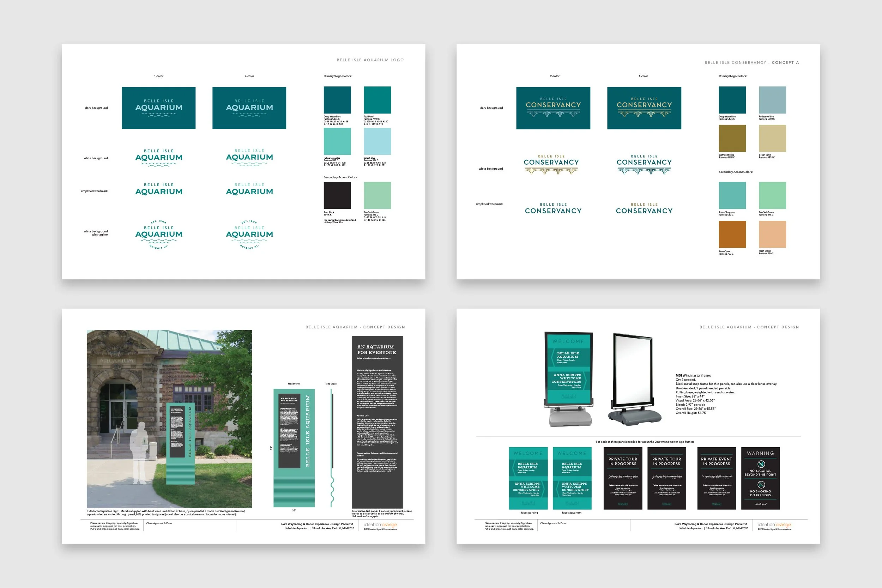Click 'Secondary Accent Colors:' label on Aquarium Logo page
Screen dimensions: 882x588
click(x=340, y=177)
